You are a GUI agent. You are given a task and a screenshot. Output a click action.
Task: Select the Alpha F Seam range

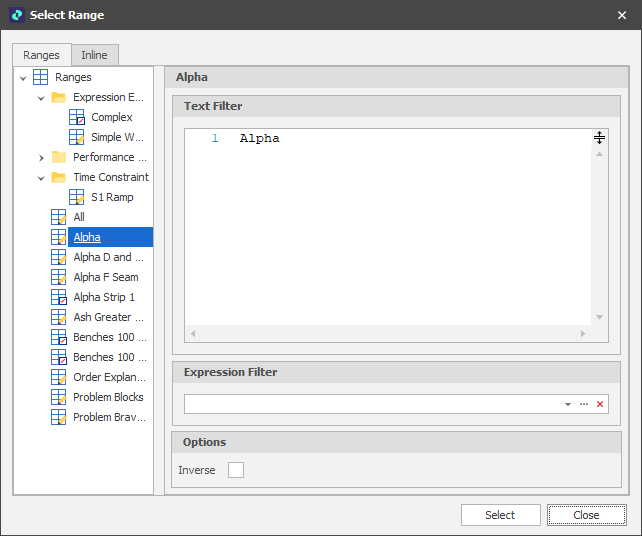tap(106, 277)
